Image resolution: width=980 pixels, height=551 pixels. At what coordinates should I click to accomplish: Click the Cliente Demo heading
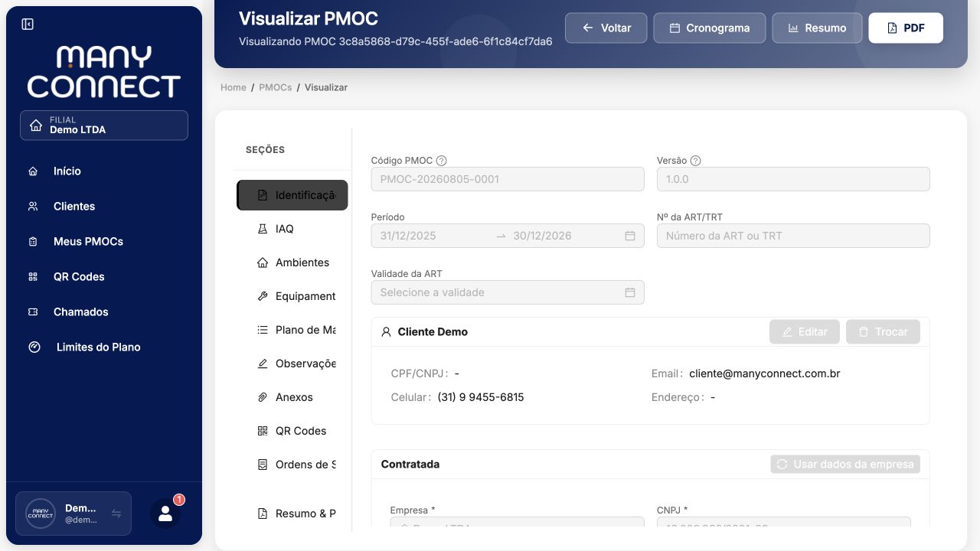433,332
